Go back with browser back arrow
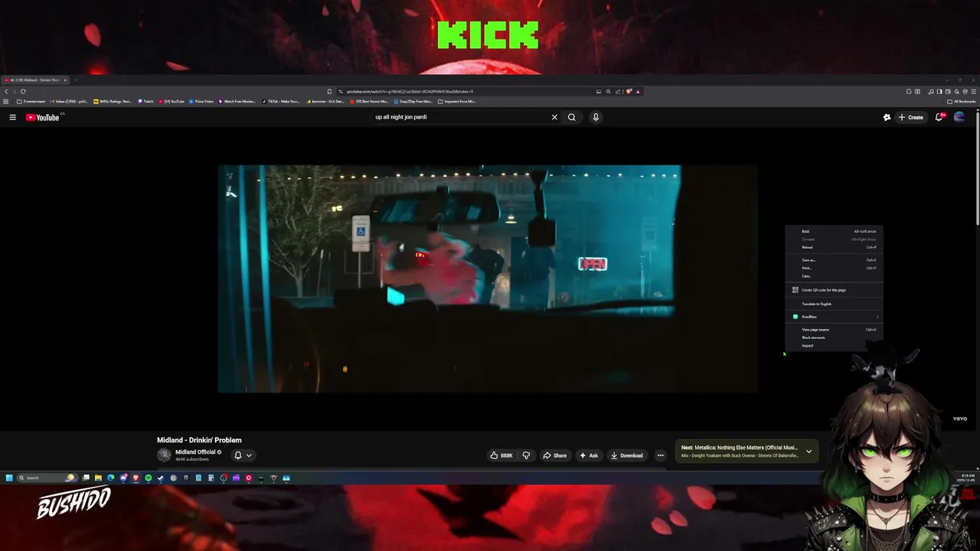980x551 pixels. (x=6, y=91)
